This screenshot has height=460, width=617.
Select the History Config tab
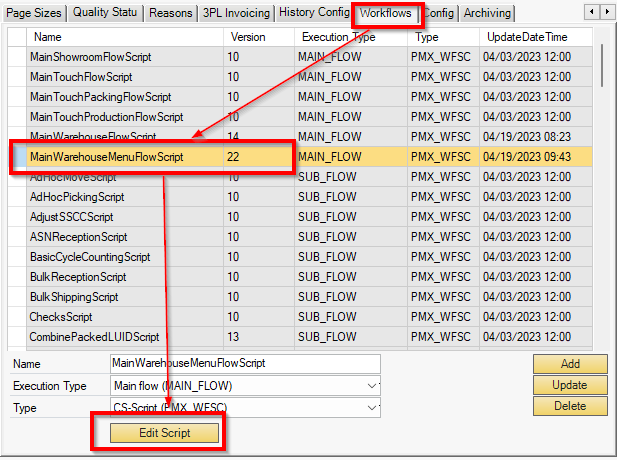coord(314,13)
